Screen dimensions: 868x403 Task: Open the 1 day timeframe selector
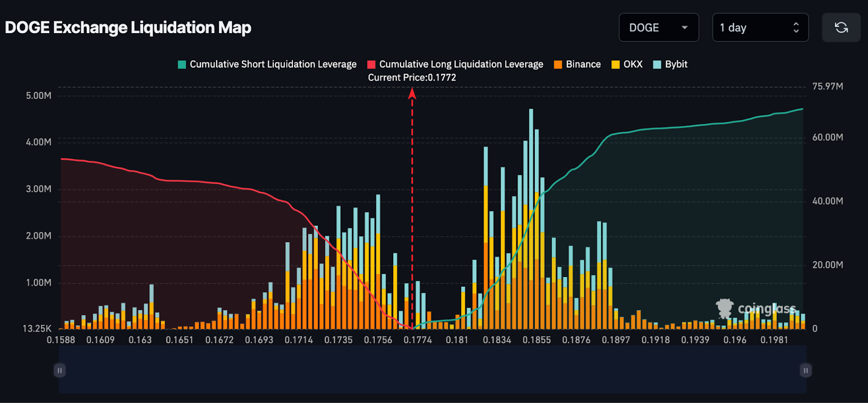[759, 28]
